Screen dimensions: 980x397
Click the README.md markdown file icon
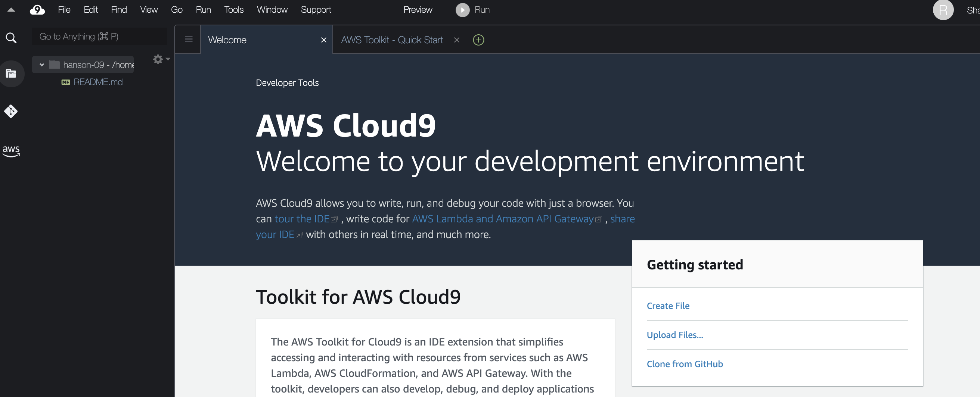[x=65, y=82]
